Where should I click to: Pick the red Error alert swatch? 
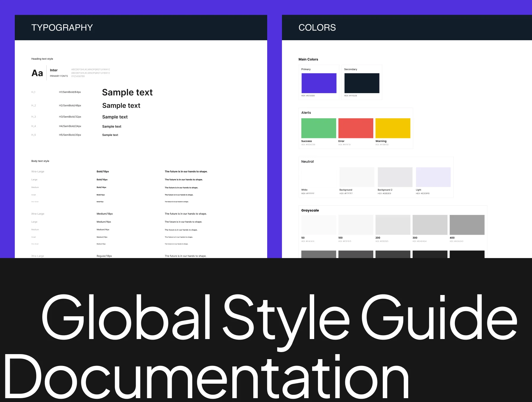(x=356, y=128)
